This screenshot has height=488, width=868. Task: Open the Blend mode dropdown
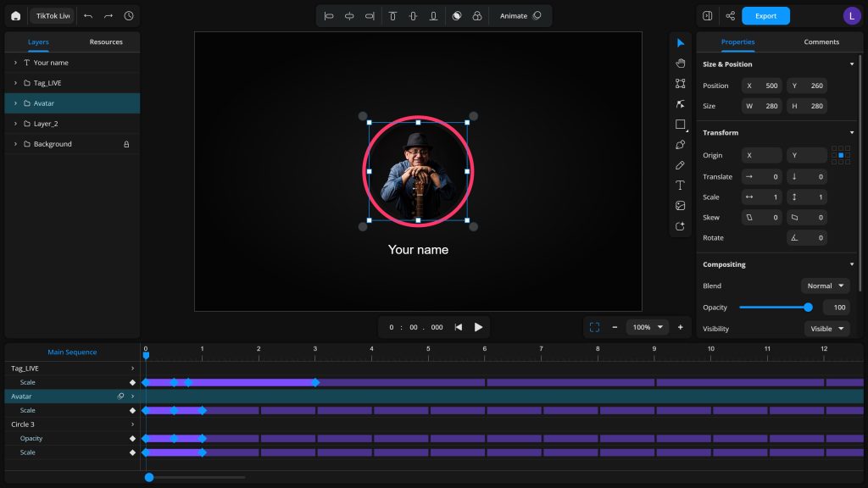point(826,286)
